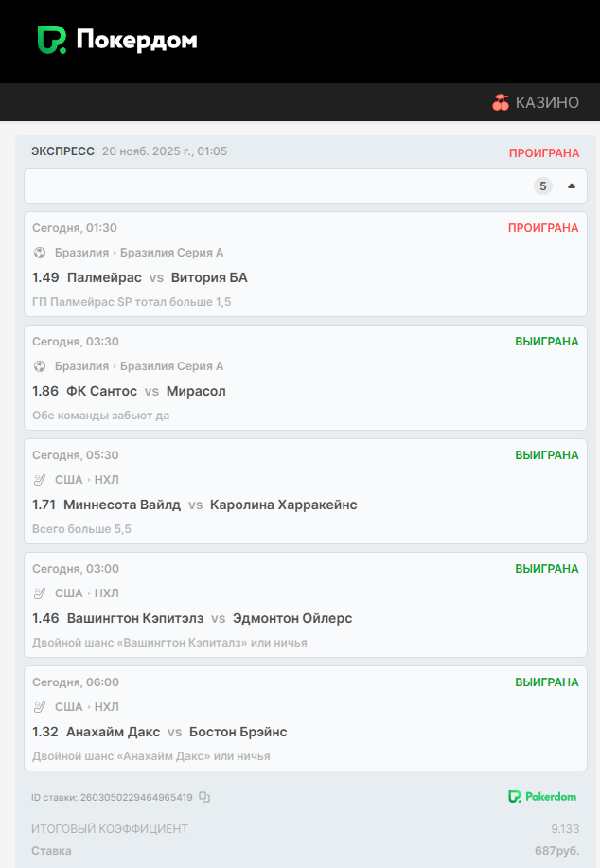This screenshot has width=600, height=868.
Task: Click the Pokerdom logo icon in header
Action: pyautogui.click(x=51, y=40)
